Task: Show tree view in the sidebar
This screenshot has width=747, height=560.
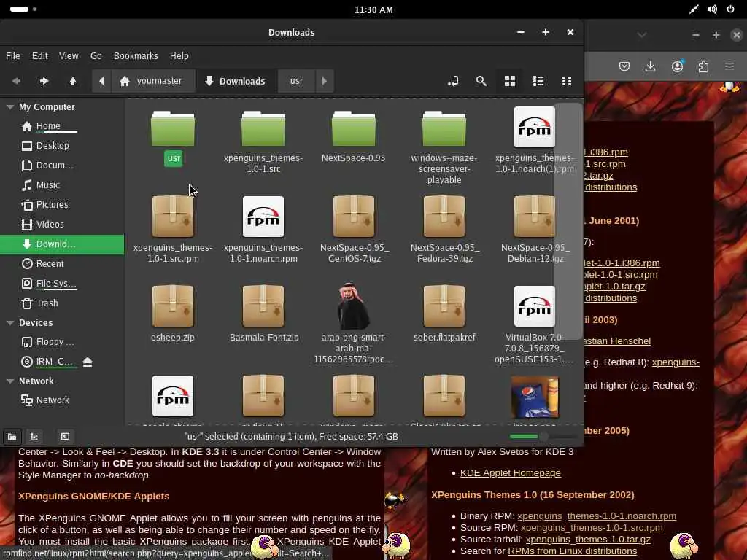Action: click(x=34, y=437)
